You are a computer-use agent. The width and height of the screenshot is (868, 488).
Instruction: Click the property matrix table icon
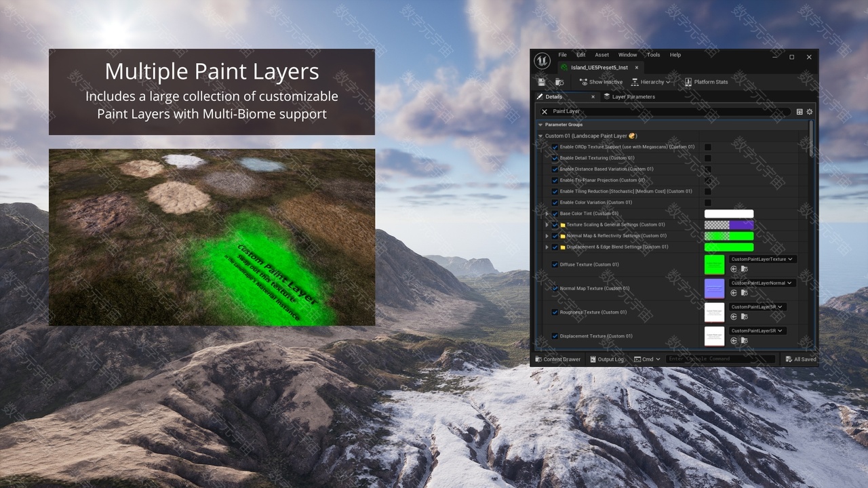800,112
